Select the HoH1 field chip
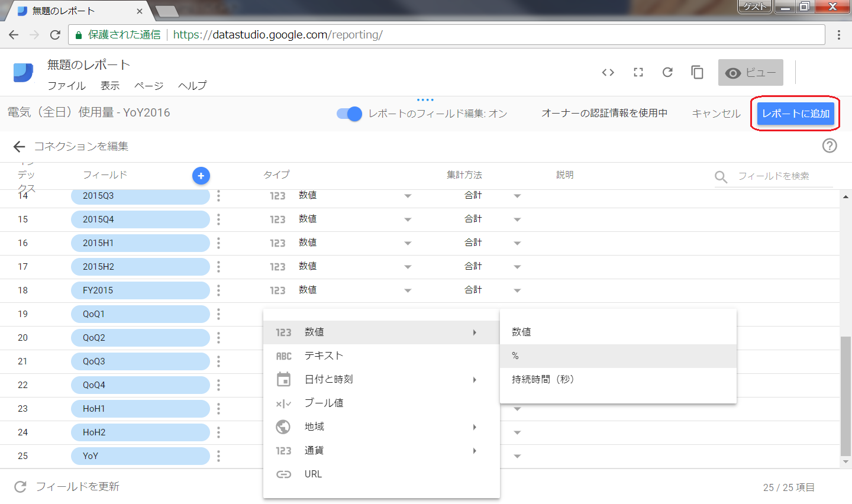Viewport: 852px width, 504px height. [140, 409]
